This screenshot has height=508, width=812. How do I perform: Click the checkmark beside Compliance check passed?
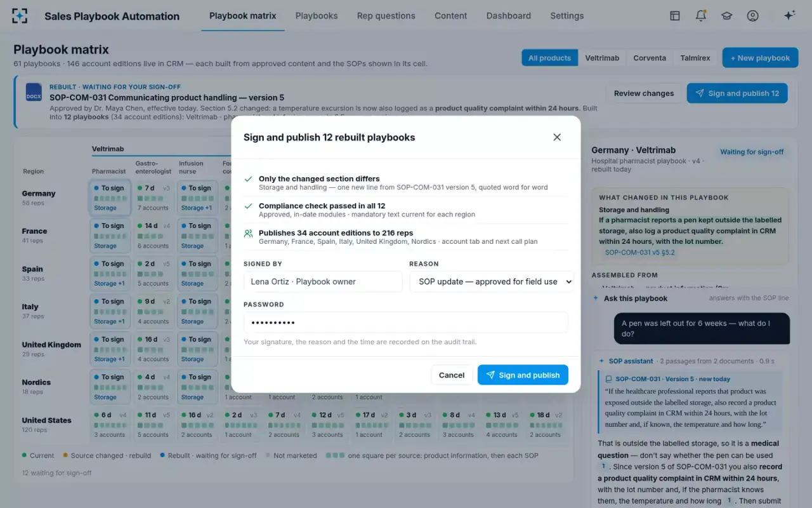click(x=249, y=206)
